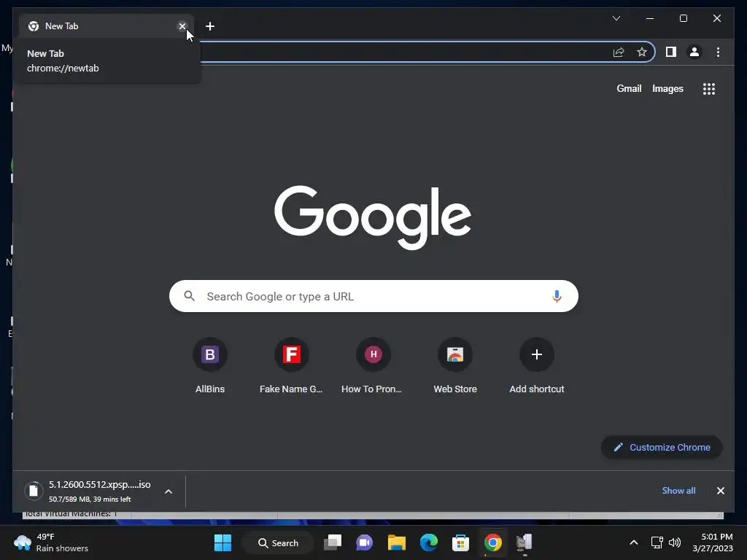Open the tab search chevron

click(616, 18)
